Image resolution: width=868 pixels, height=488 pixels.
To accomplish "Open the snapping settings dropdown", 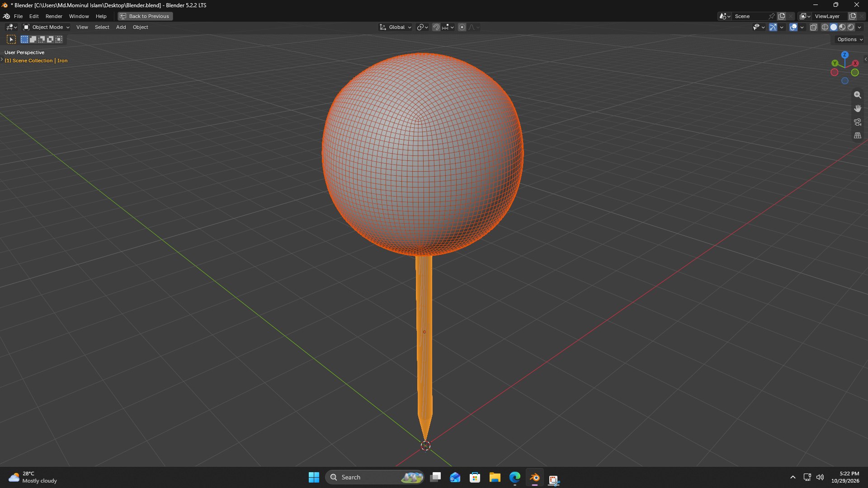I will [448, 27].
